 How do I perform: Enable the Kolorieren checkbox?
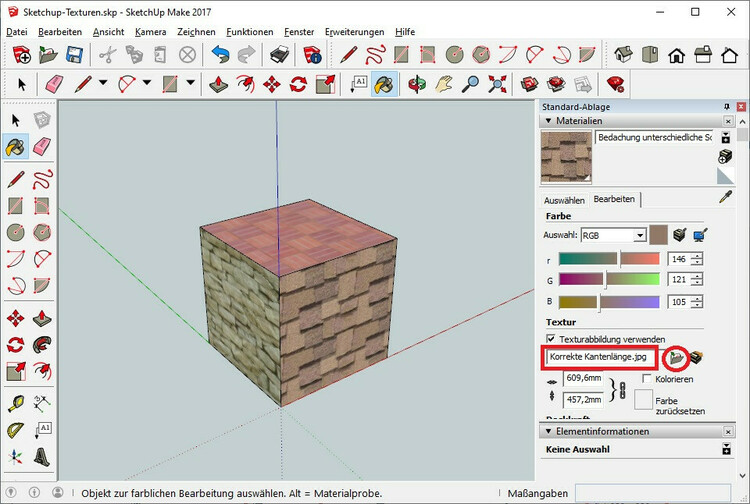[x=645, y=379]
